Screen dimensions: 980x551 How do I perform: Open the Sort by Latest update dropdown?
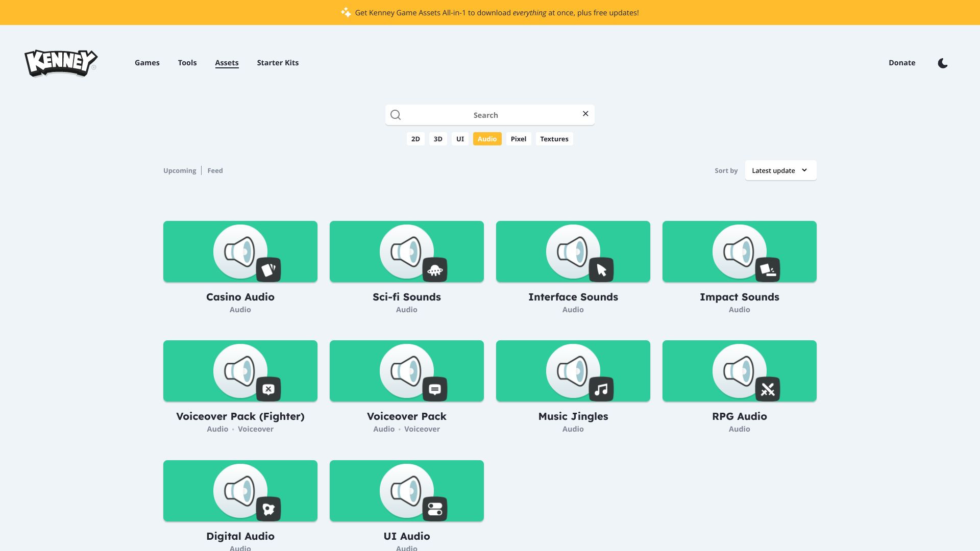(780, 170)
